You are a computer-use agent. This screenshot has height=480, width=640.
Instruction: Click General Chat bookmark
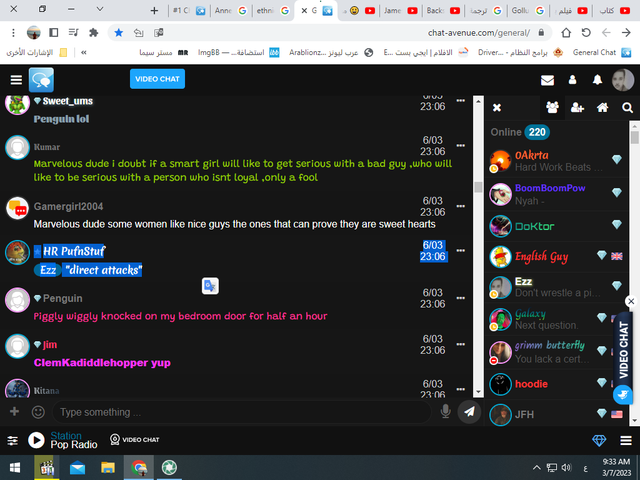tap(602, 52)
